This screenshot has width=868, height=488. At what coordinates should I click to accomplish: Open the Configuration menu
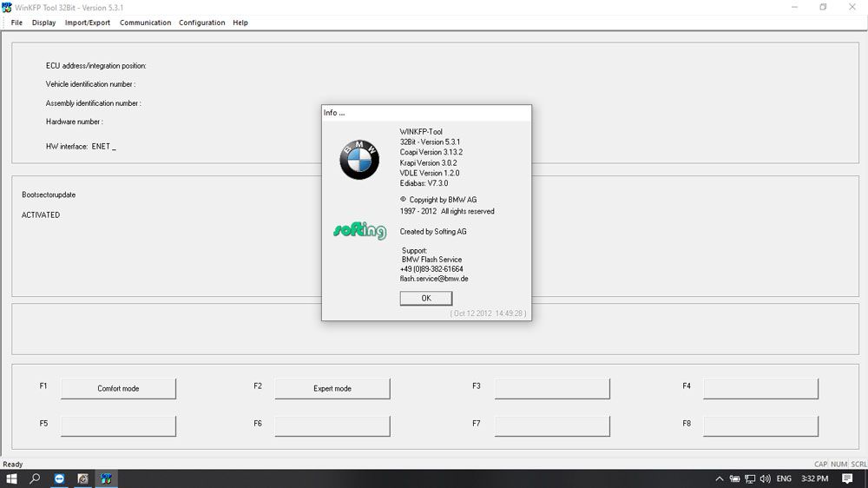point(201,23)
